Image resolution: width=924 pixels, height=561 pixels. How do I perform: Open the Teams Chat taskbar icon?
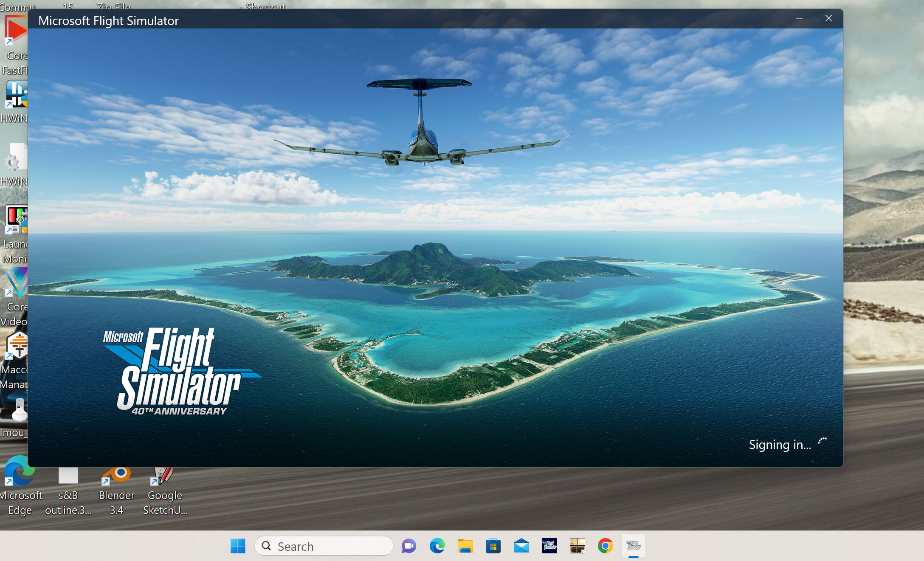(x=408, y=546)
